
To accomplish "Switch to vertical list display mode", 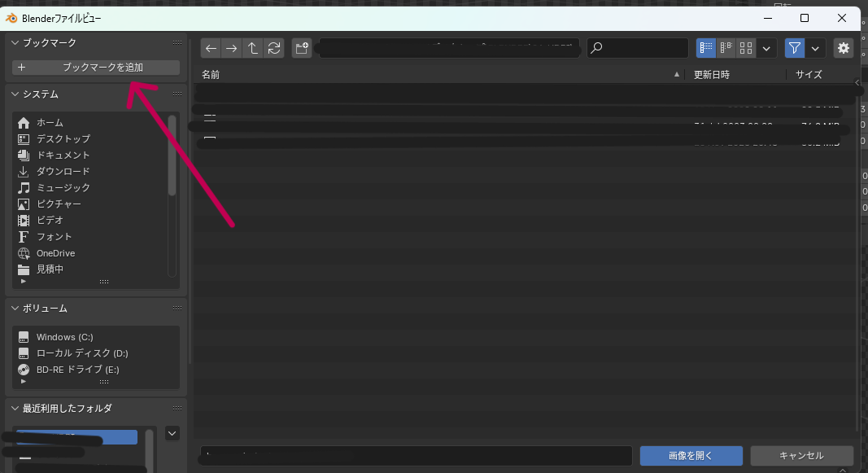I will click(x=706, y=48).
